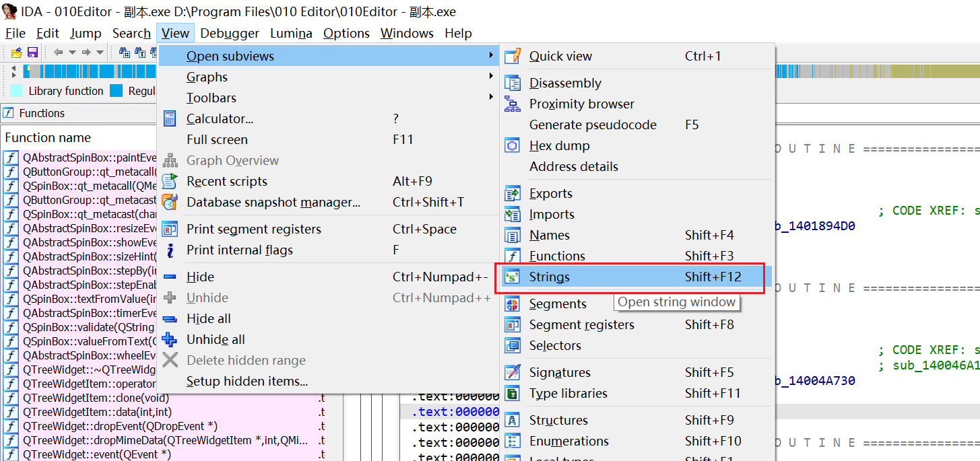Viewport: 980px width, 461px height.
Task: Choose Hide with minus icon
Action: [329, 277]
